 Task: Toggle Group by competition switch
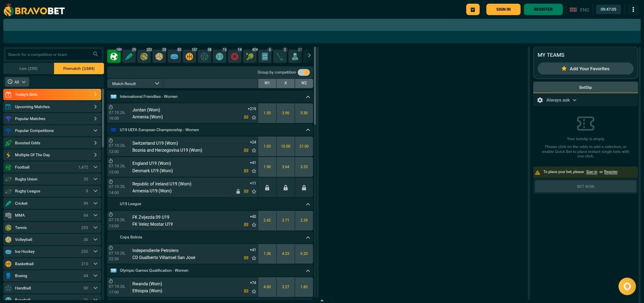(304, 72)
